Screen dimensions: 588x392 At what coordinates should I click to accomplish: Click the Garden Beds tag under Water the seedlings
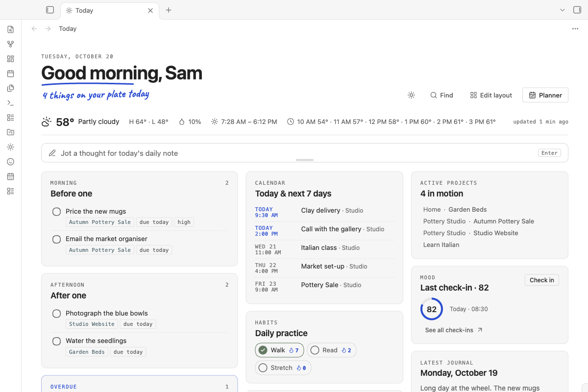pos(87,352)
